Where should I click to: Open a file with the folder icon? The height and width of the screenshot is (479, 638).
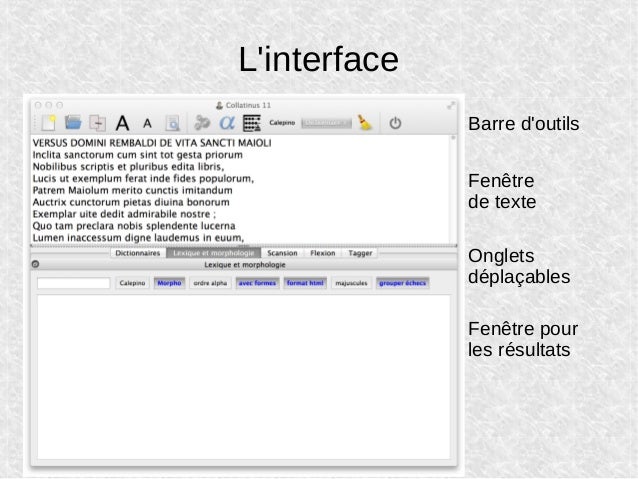(x=73, y=123)
